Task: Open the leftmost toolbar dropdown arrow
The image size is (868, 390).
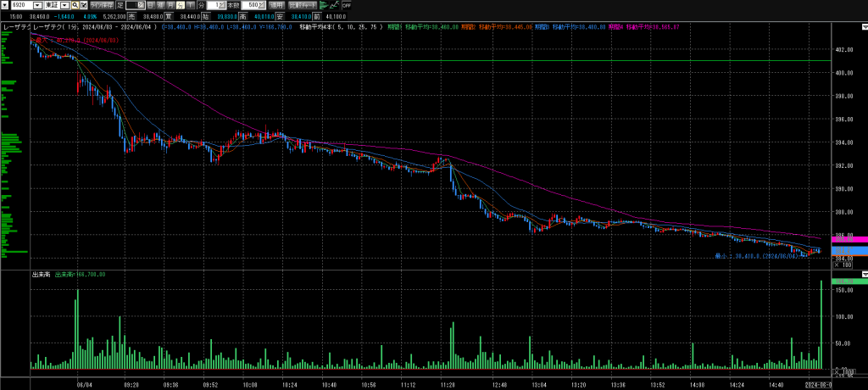Action: [x=5, y=5]
